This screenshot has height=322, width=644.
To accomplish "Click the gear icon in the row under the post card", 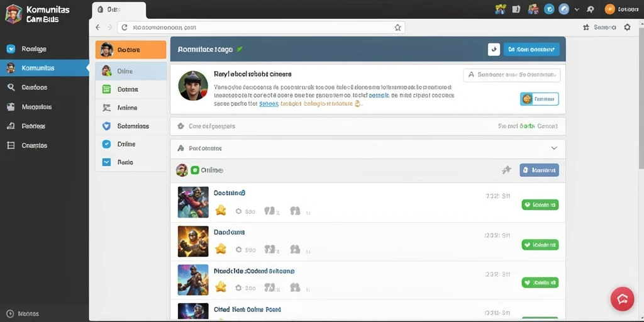I will click(x=180, y=126).
